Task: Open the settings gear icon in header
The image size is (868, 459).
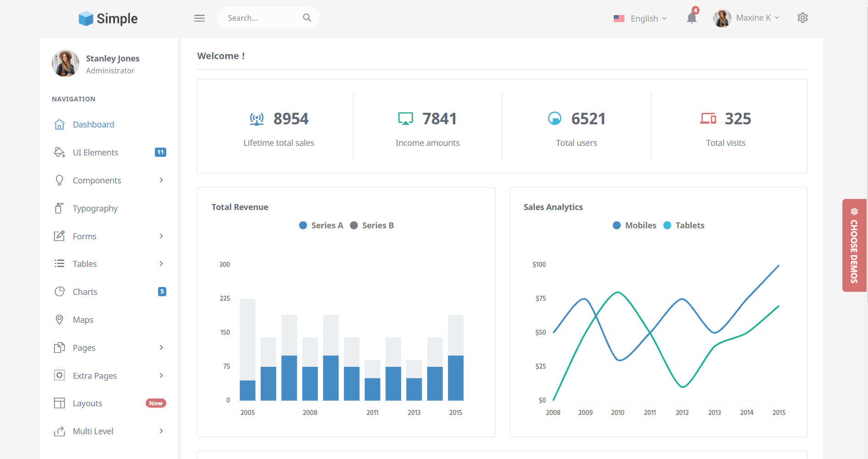Action: [x=802, y=18]
